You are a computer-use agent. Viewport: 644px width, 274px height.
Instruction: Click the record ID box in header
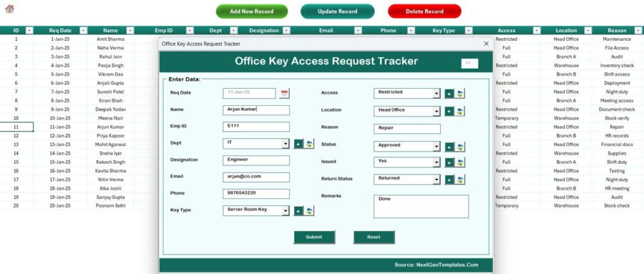pos(469,64)
